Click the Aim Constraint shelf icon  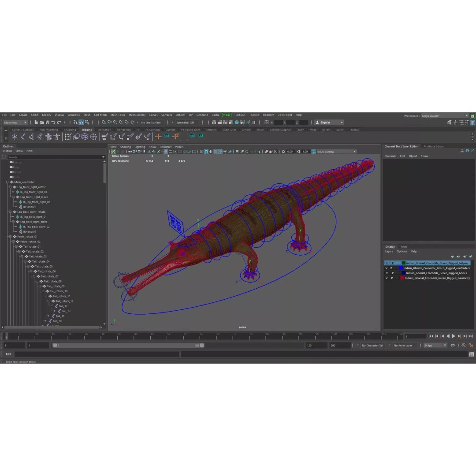pyautogui.click(x=138, y=137)
